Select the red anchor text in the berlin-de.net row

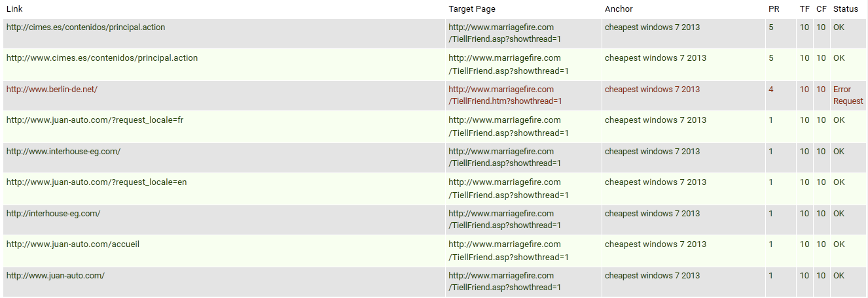652,90
